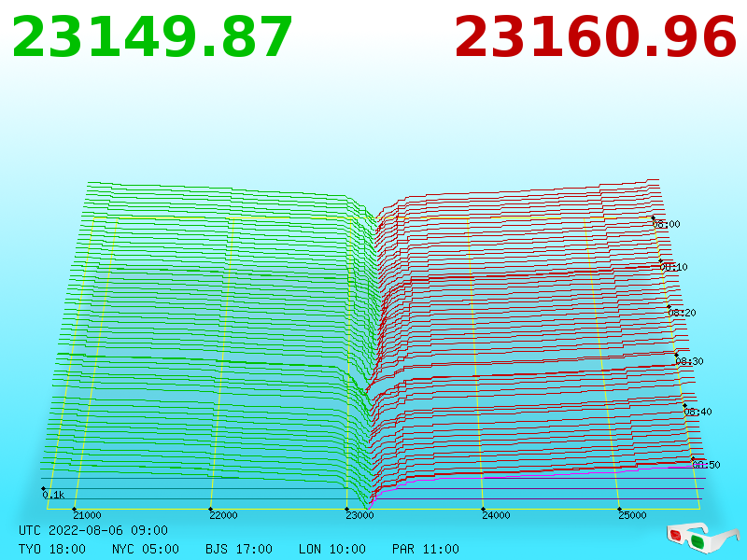
Task: Click the 08:00 time axis marker
Action: point(667,224)
